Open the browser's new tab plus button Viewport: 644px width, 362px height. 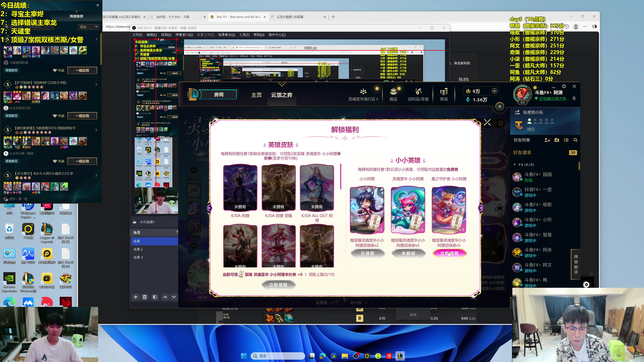(333, 17)
